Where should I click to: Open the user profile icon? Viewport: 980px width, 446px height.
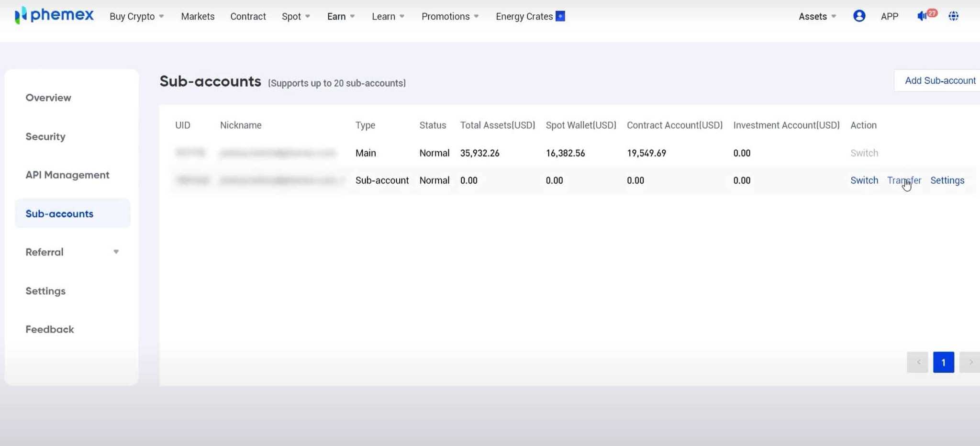859,16
